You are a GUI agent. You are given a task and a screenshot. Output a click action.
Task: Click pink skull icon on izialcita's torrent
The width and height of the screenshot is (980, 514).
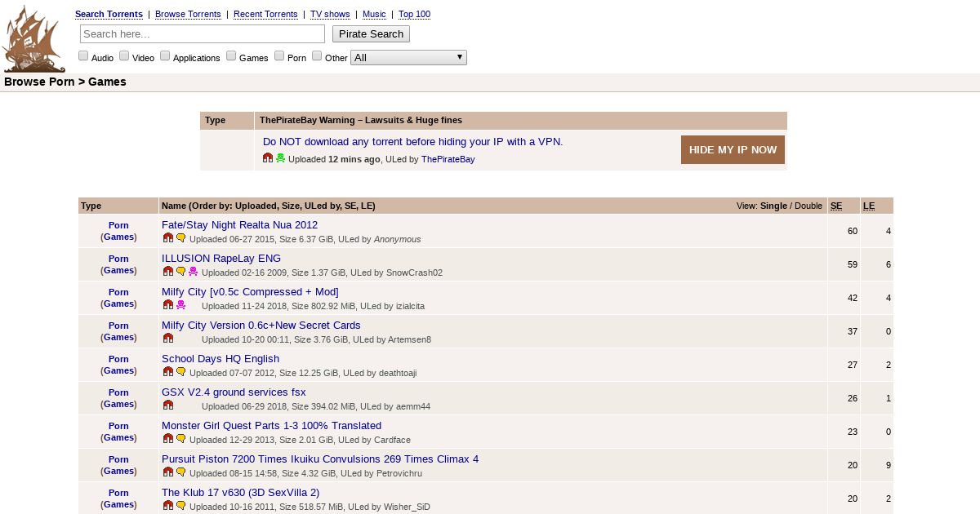point(181,304)
